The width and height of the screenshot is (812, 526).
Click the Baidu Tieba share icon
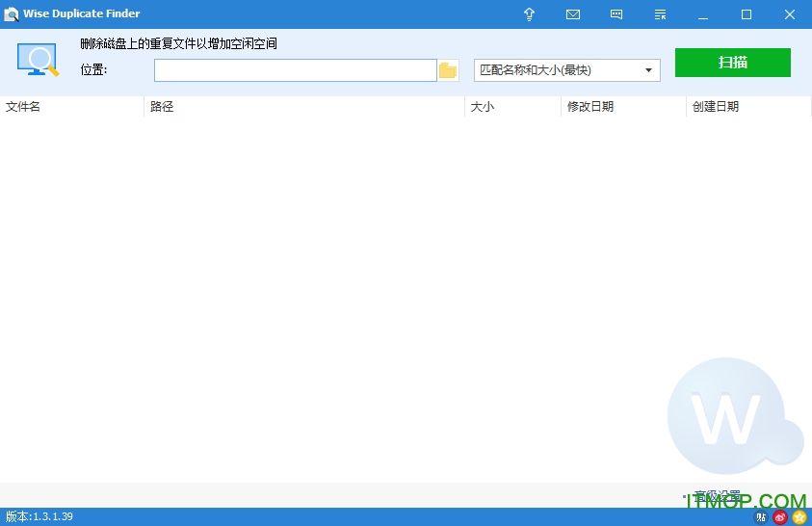(x=762, y=517)
